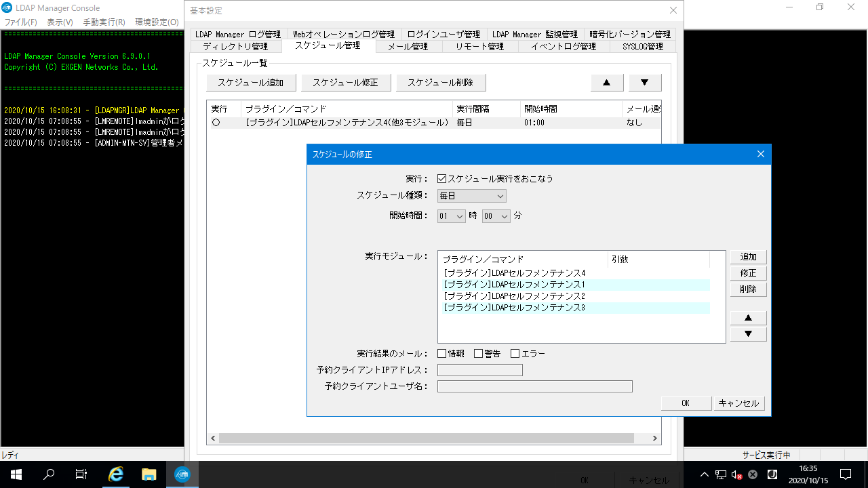Image resolution: width=868 pixels, height=488 pixels.
Task: Switch to イベントログ管理 tab
Action: pos(563,46)
